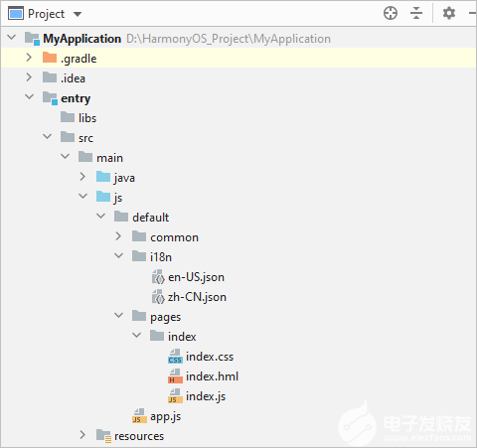Click the locate target crosshair icon
The height and width of the screenshot is (448, 477).
tap(391, 13)
